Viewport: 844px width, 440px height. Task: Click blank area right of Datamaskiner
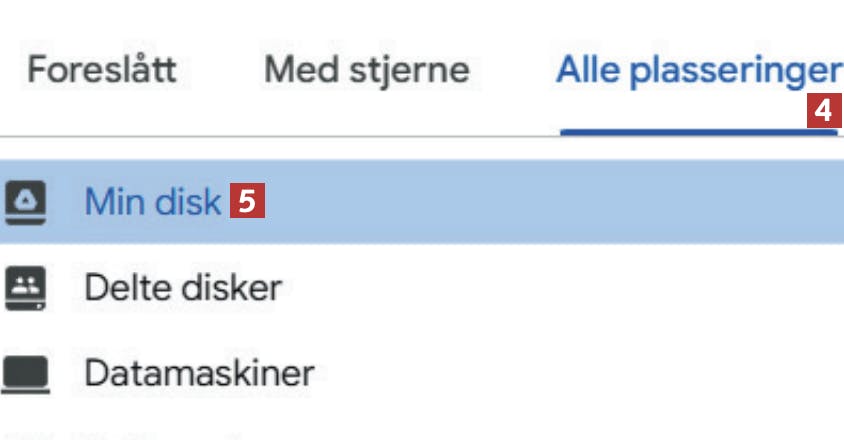(550, 375)
